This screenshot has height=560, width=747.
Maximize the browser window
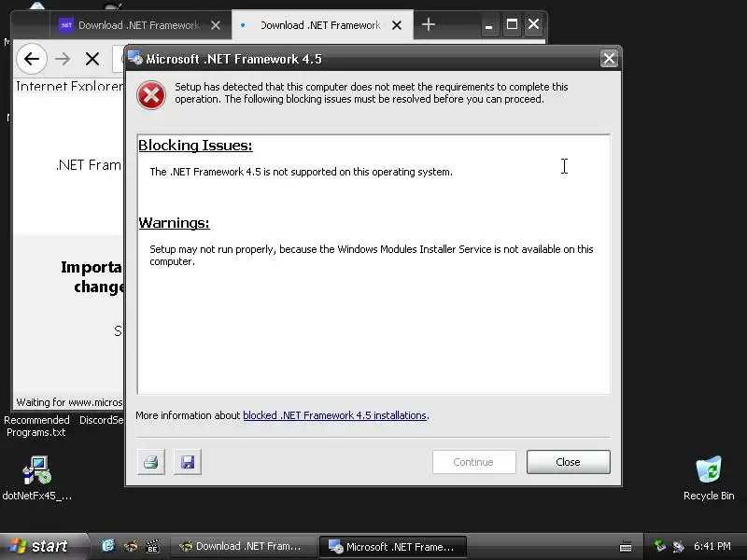pyautogui.click(x=512, y=25)
